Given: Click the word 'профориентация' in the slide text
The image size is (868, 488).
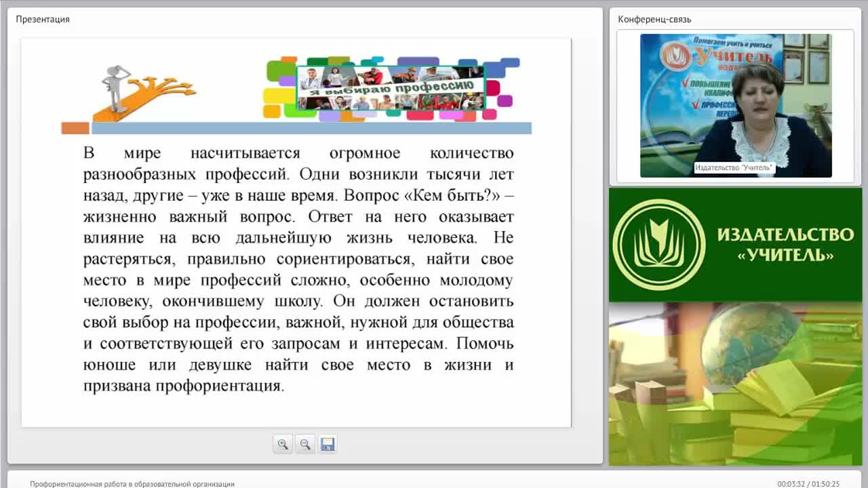Looking at the screenshot, I should click(218, 386).
